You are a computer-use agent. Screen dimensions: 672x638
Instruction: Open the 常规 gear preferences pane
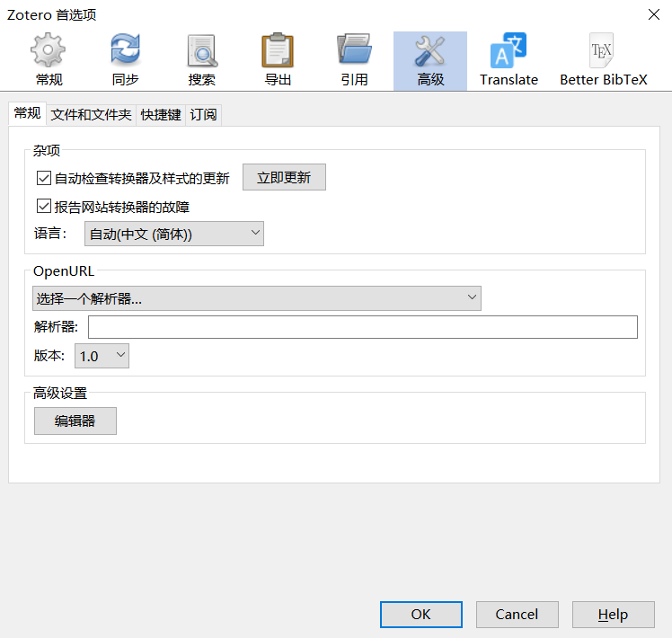coord(49,60)
